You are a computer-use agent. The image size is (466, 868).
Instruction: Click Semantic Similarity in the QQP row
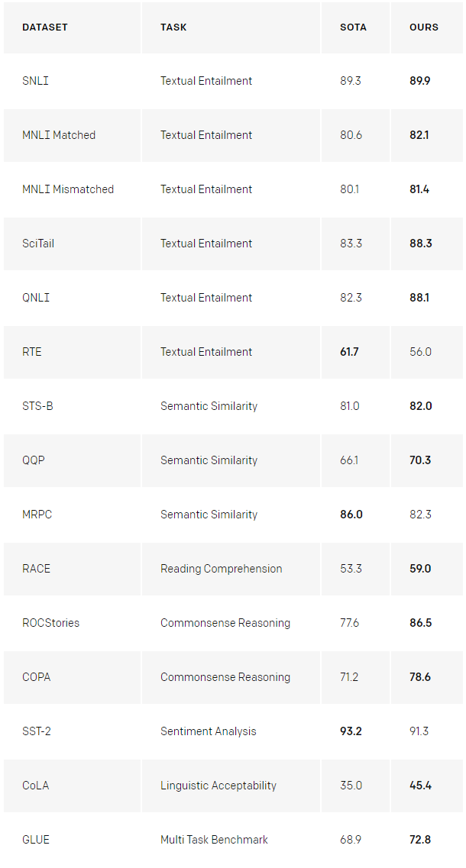(209, 460)
